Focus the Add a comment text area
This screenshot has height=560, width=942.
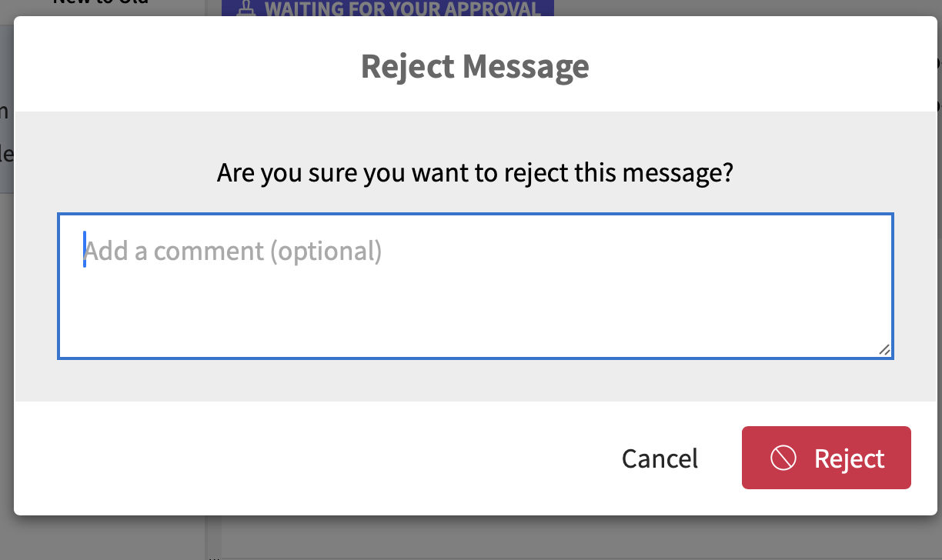(x=476, y=286)
